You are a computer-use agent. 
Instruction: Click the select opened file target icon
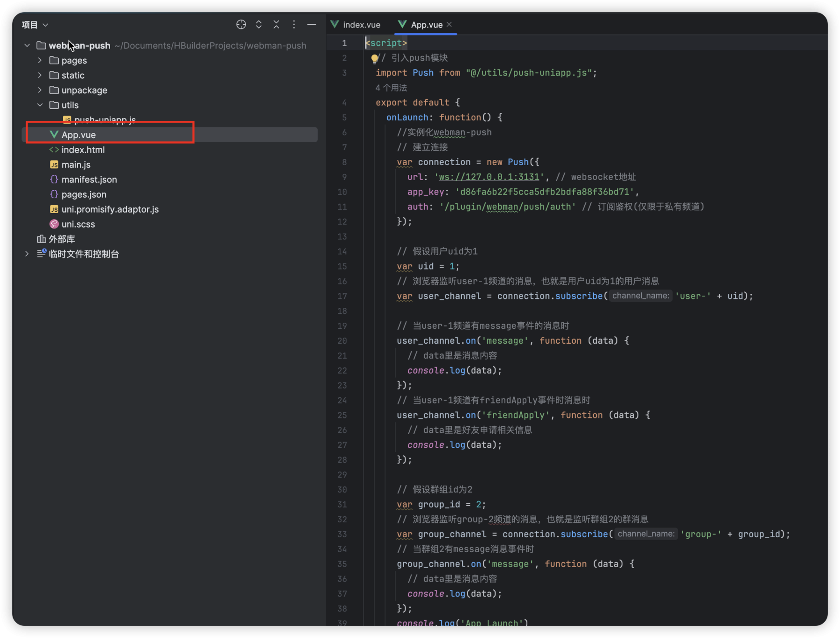[x=241, y=25]
